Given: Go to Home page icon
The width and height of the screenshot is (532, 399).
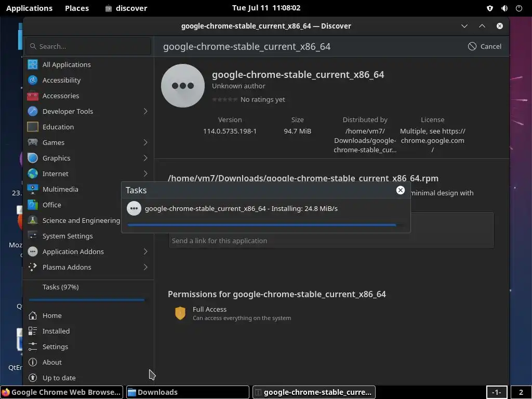Looking at the screenshot, I should click(33, 315).
